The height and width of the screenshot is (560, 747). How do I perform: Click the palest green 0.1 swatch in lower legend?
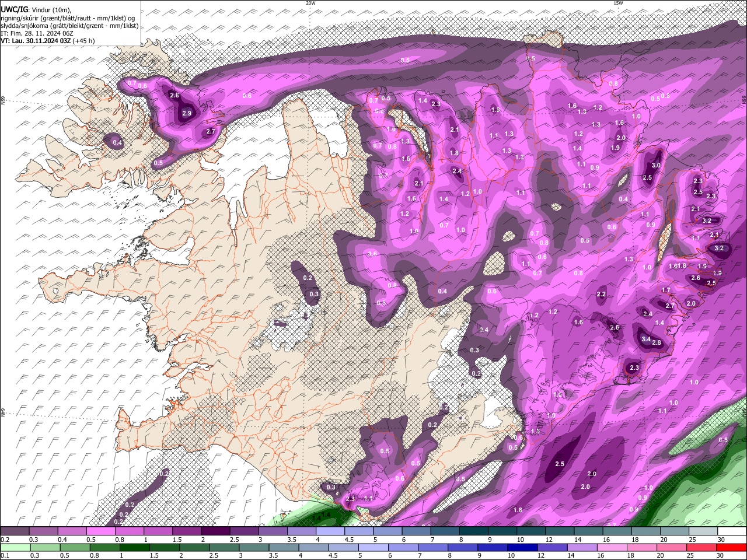[x=15, y=548]
